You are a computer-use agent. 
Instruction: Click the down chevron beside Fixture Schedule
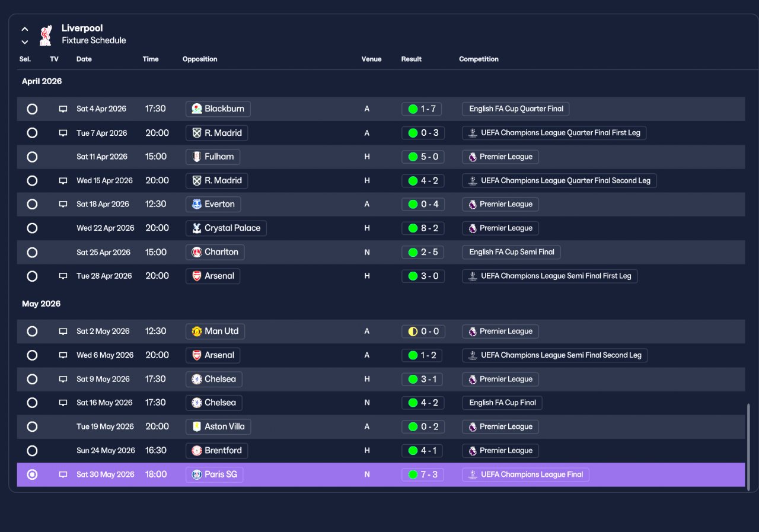pos(25,42)
